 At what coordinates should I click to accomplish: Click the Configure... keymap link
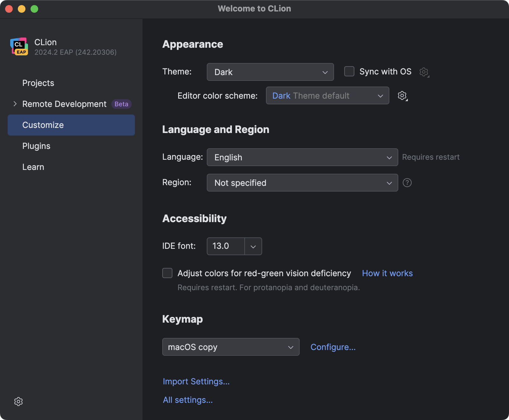tap(333, 347)
